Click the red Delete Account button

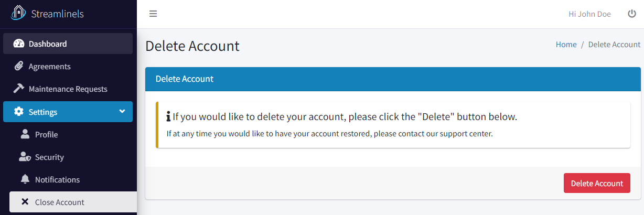pos(597,183)
